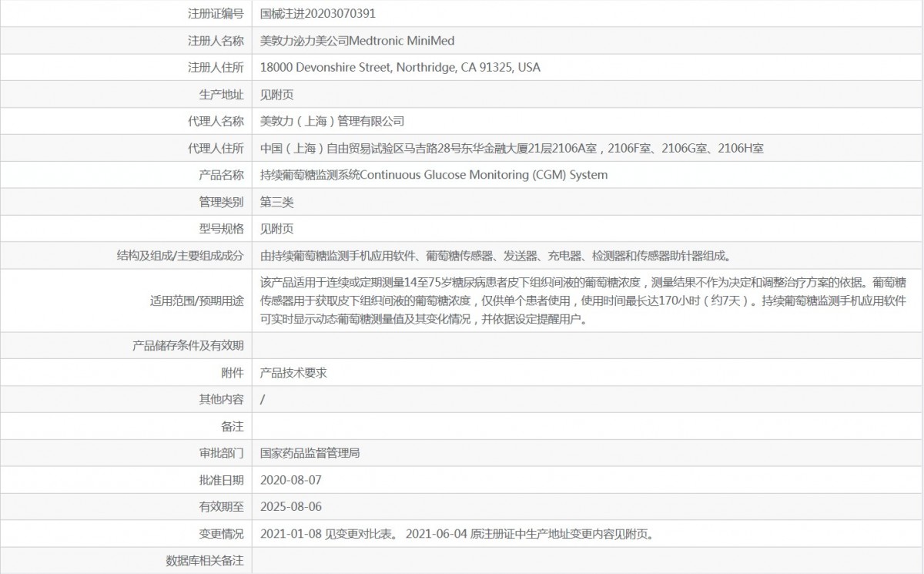Click the 产品储存条件及有效期 row label
Image resolution: width=924 pixels, height=574 pixels.
tap(188, 345)
